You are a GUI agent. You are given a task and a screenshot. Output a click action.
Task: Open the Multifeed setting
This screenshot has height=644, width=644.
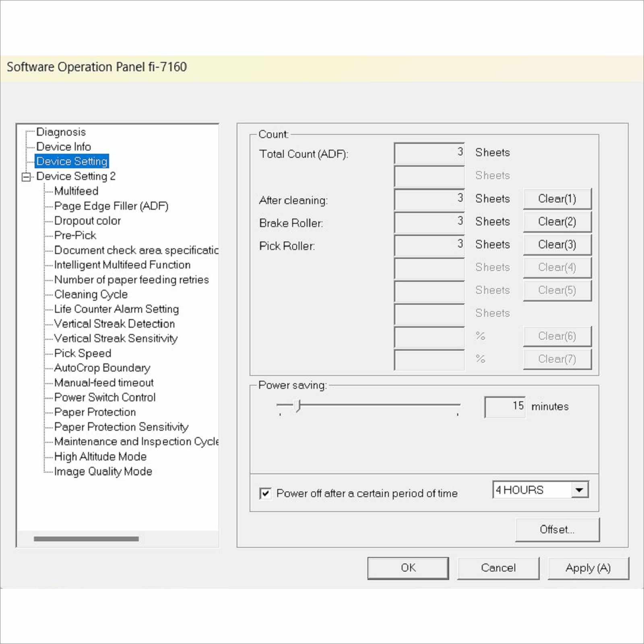tap(76, 191)
